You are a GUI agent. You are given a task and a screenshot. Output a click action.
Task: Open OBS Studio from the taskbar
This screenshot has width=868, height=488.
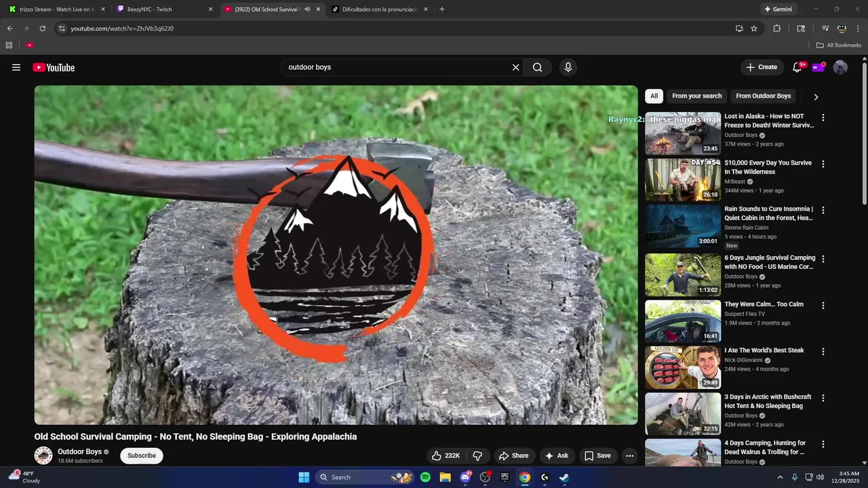click(485, 477)
